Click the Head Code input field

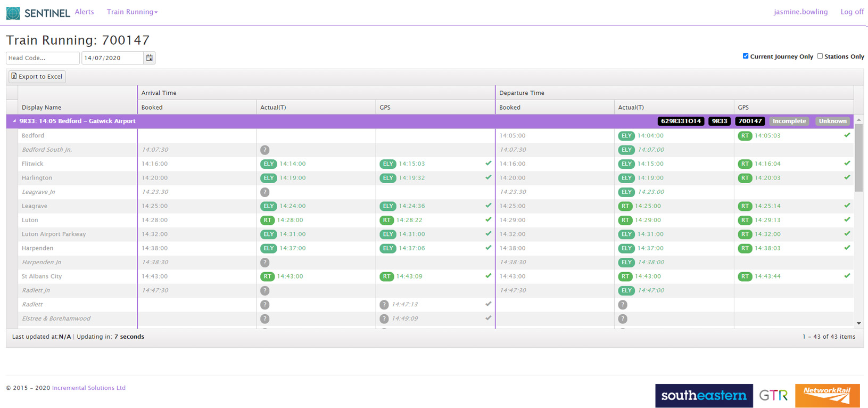(x=43, y=58)
